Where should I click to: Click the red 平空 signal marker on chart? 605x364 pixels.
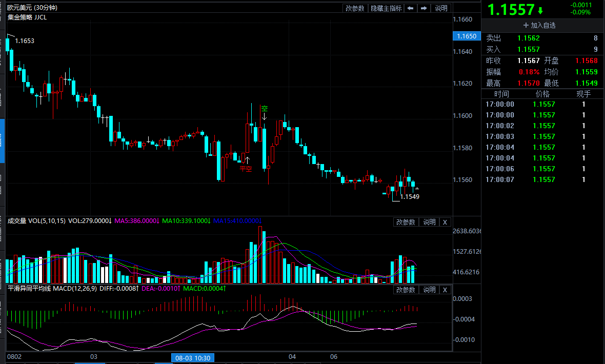246,169
